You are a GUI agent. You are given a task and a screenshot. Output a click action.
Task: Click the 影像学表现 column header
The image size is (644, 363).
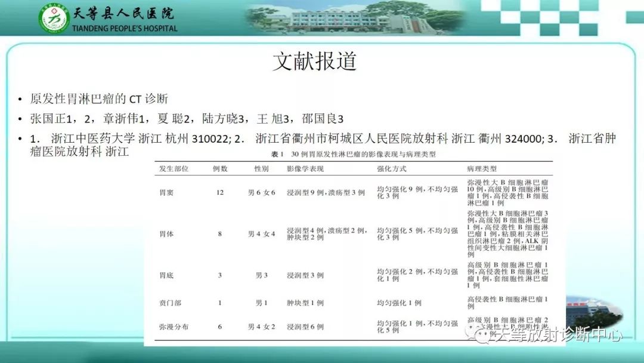(x=305, y=168)
